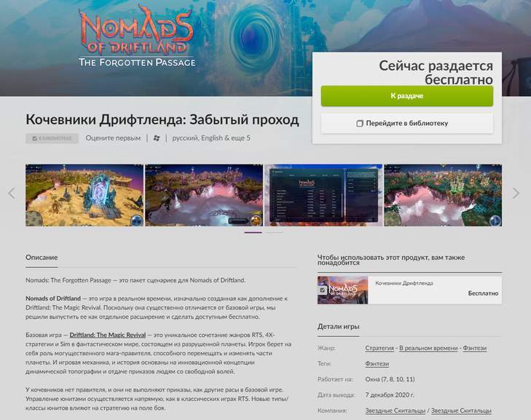The width and height of the screenshot is (531, 420).
Task: Click the grayed 'В библиотеке' badge
Action: pyautogui.click(x=52, y=138)
